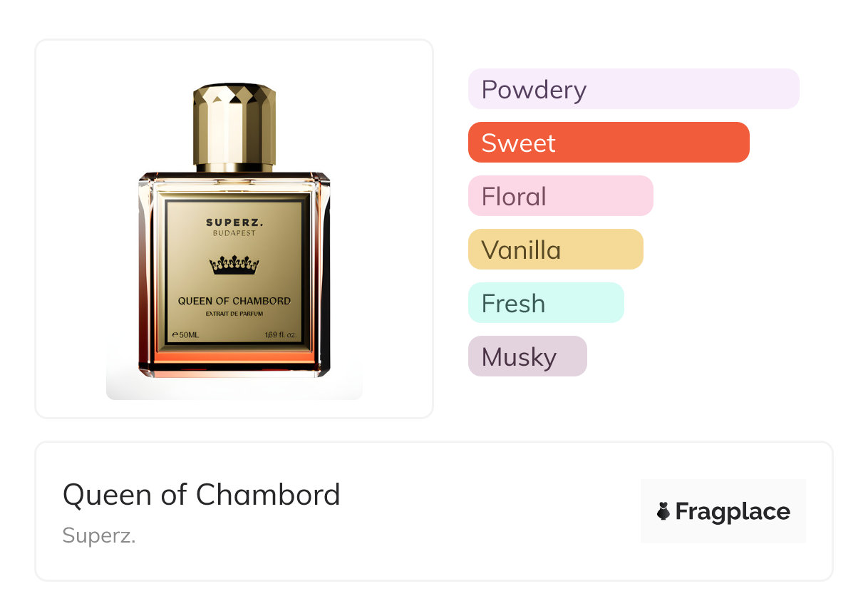Select the yellow Vanilla accord bar
This screenshot has width=868, height=616.
tap(555, 250)
